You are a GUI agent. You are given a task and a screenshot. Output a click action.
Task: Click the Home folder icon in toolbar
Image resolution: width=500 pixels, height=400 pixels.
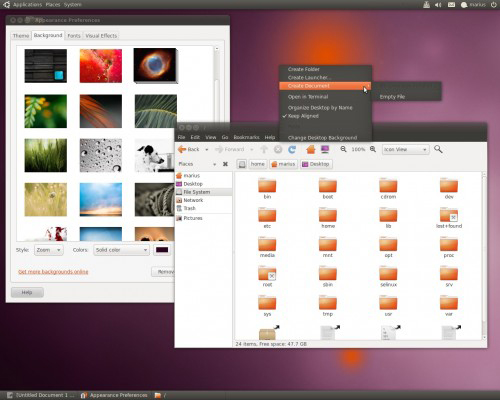point(311,149)
